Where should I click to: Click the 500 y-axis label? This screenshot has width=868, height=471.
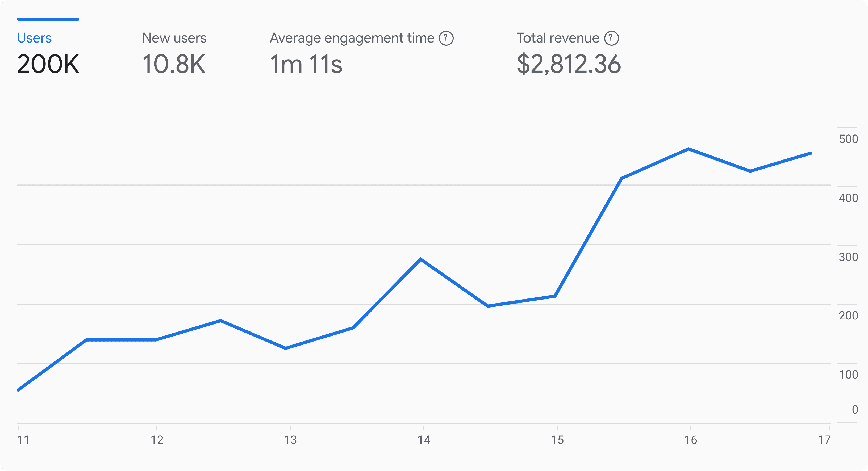click(849, 139)
